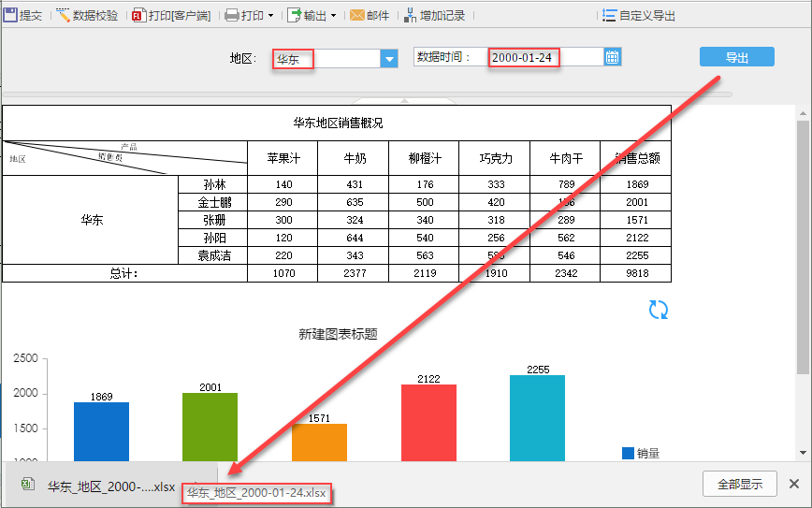The height and width of the screenshot is (508, 812).
Task: Click the green bar labeled 2001
Action: [210, 427]
